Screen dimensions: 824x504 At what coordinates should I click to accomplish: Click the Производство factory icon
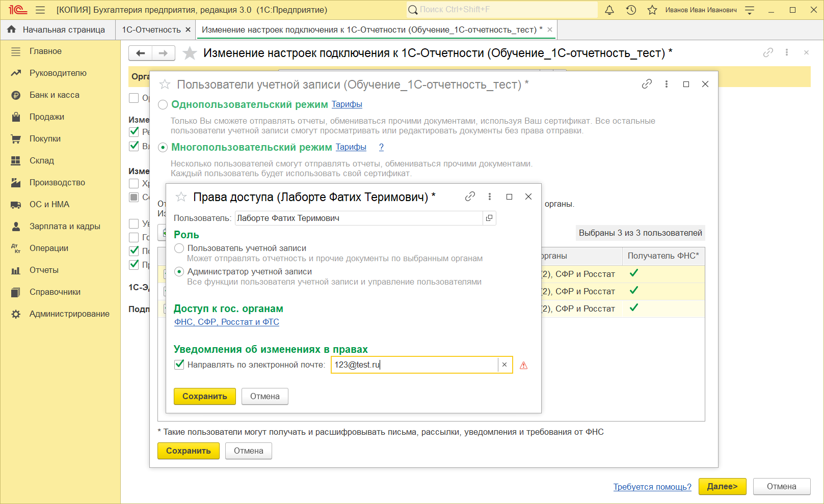(x=16, y=183)
